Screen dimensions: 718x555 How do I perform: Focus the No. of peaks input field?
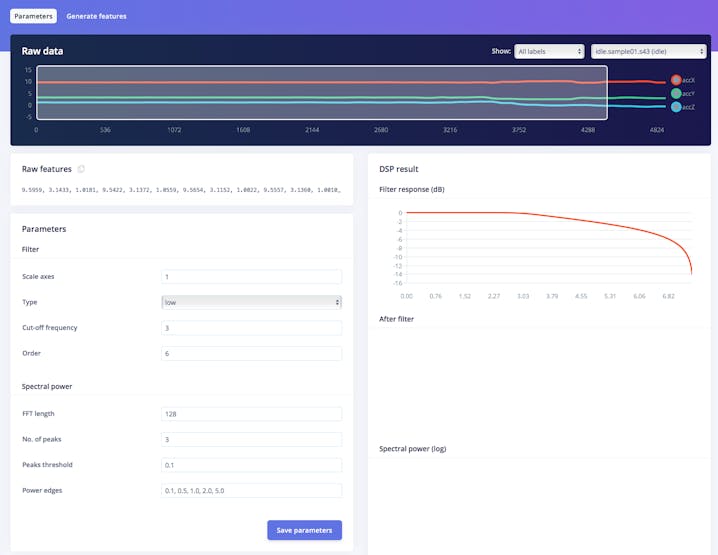[x=251, y=440]
